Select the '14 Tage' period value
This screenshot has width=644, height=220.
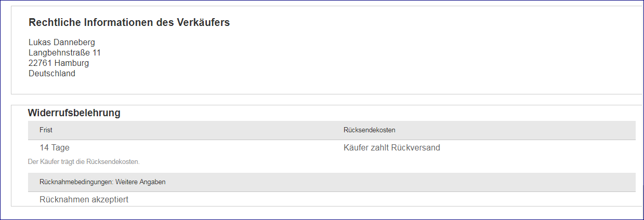pos(55,148)
